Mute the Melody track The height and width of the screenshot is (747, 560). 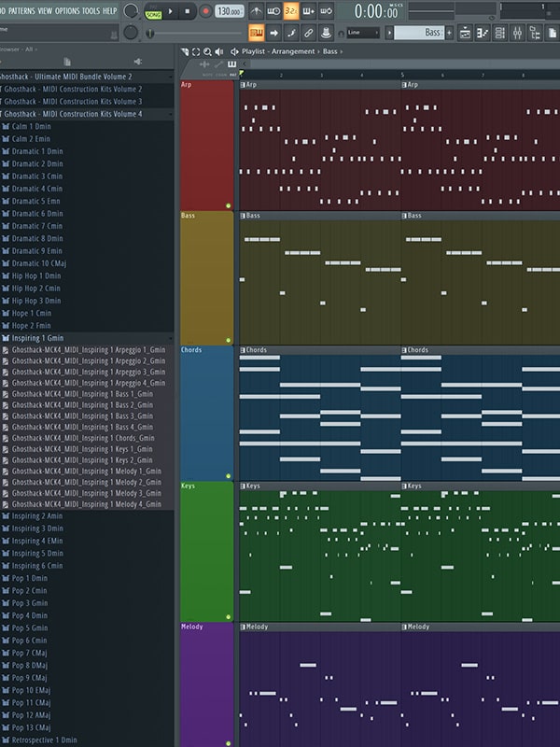pos(228,743)
